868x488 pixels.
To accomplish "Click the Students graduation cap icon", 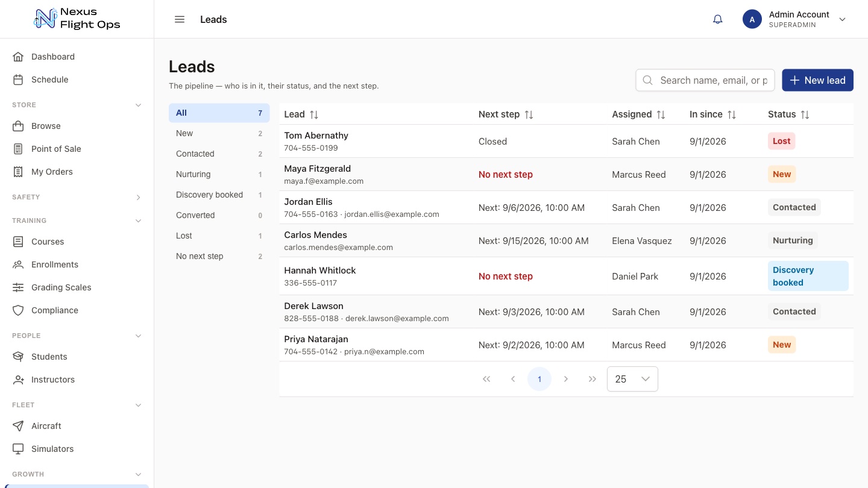I will click(18, 357).
